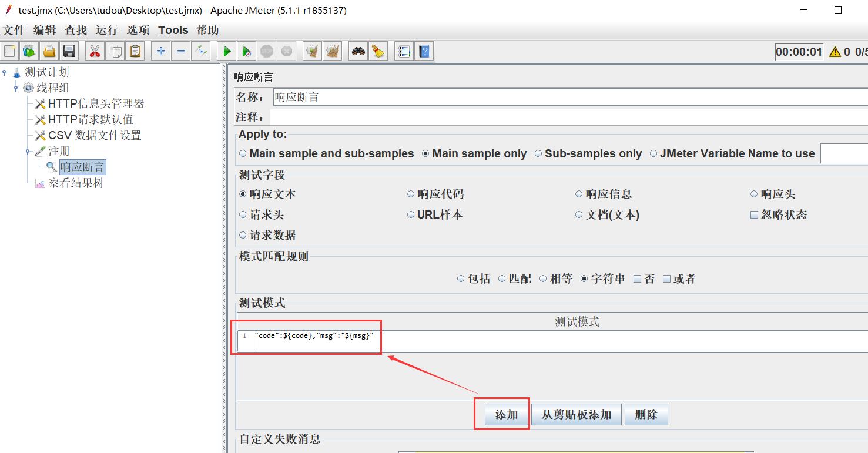Select 相等 matching rule

tap(556, 278)
